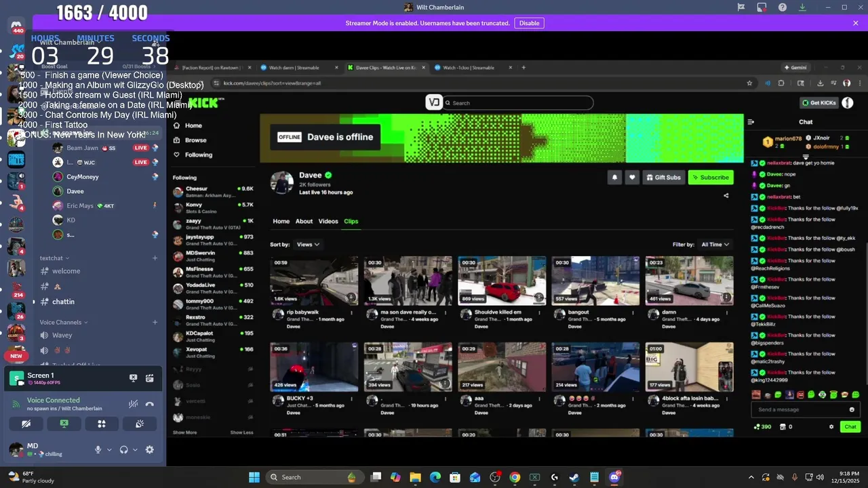
Task: Open new browser tab plus button
Action: [x=524, y=68]
